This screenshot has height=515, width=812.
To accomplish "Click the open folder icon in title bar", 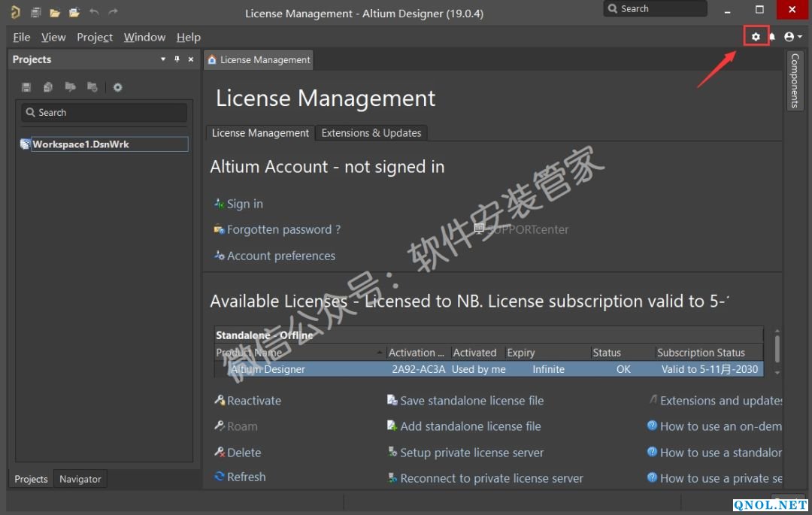I will click(54, 12).
